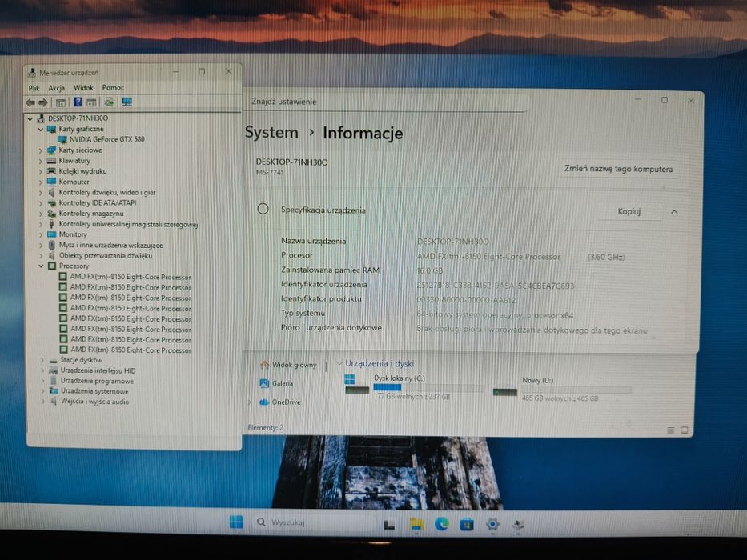Select the NVIDIA GeForce GTX 580 device
747x560 pixels.
(106, 139)
